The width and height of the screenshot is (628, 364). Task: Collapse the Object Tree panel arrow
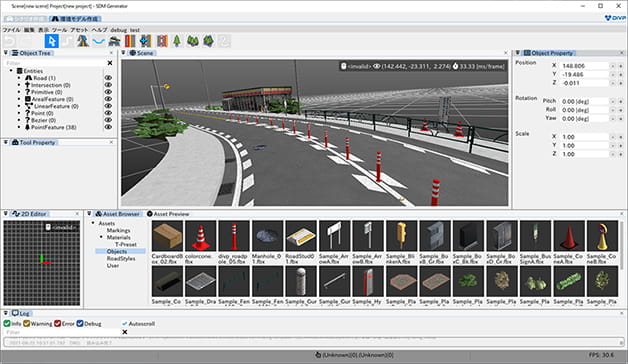pyautogui.click(x=6, y=53)
